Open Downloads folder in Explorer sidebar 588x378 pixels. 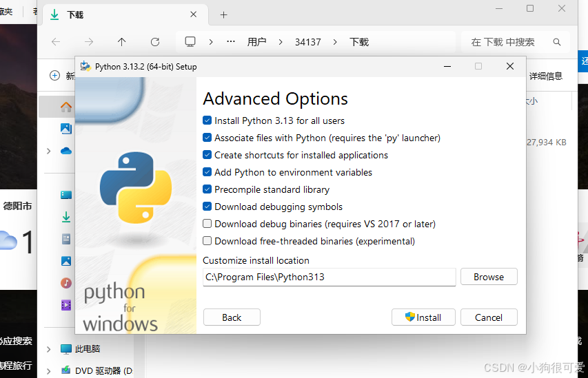coord(66,217)
